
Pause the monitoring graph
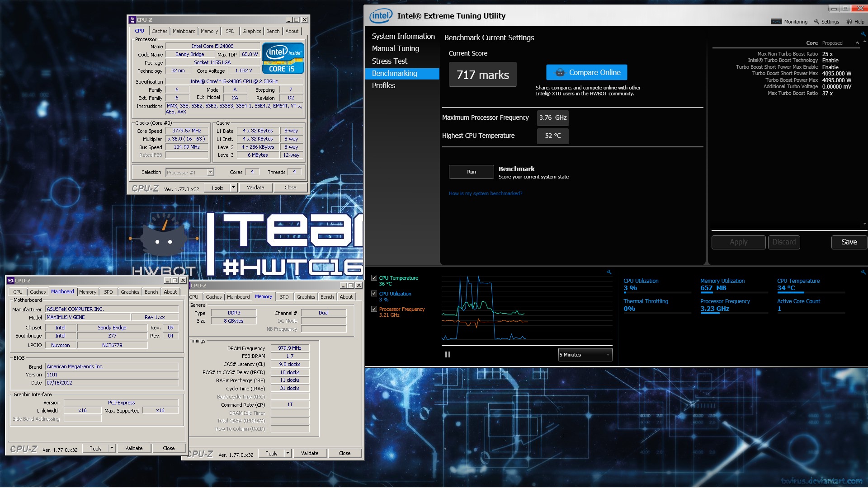point(448,355)
